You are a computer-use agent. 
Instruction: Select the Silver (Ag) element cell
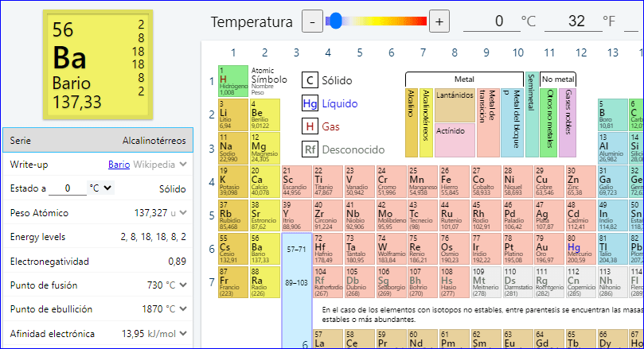(549, 215)
